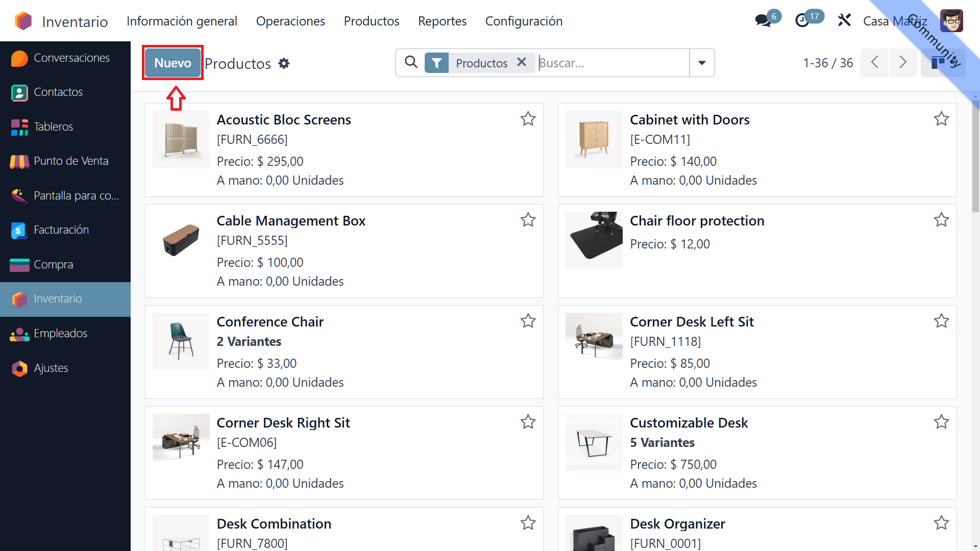Click the Buscar search input field
The width and height of the screenshot is (980, 551).
pyautogui.click(x=612, y=63)
